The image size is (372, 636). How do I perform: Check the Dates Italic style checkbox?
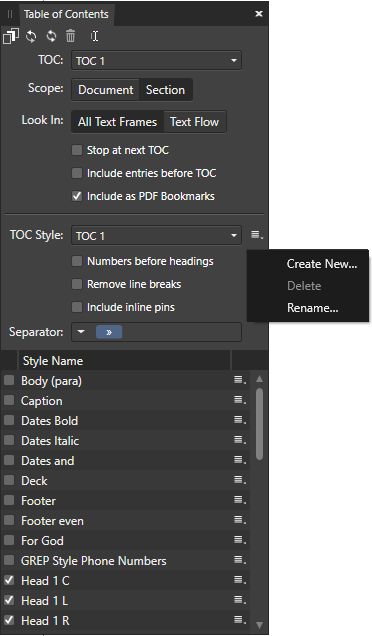[9, 440]
